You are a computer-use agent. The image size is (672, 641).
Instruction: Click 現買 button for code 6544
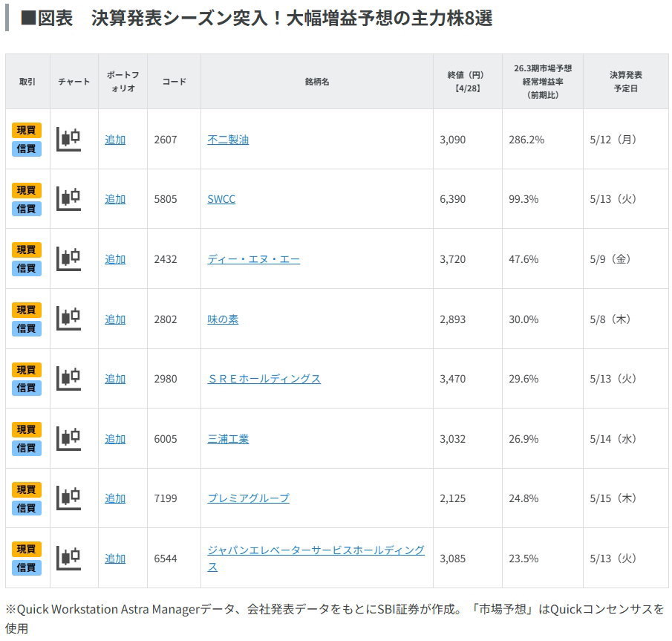pos(27,549)
